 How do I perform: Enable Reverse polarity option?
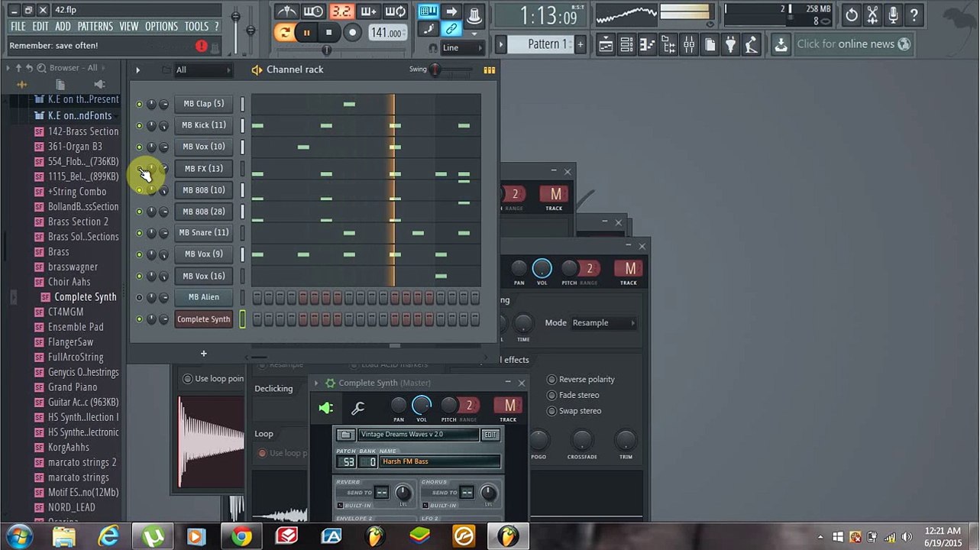(551, 380)
